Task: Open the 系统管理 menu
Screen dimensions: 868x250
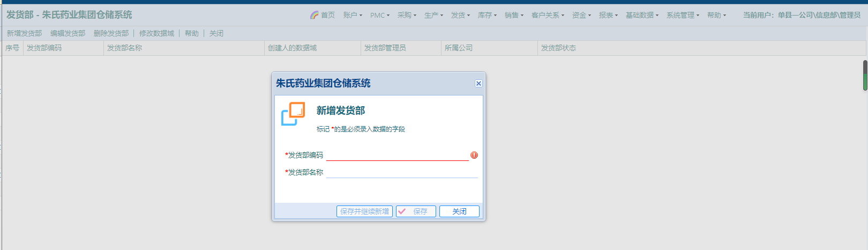Action: [x=683, y=15]
